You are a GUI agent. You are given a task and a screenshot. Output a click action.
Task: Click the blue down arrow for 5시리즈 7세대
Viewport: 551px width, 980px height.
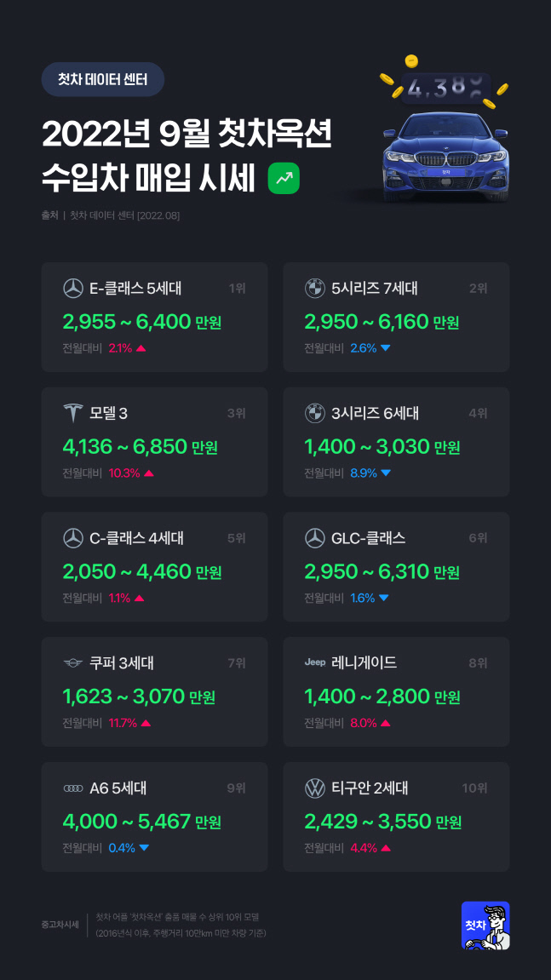[386, 348]
